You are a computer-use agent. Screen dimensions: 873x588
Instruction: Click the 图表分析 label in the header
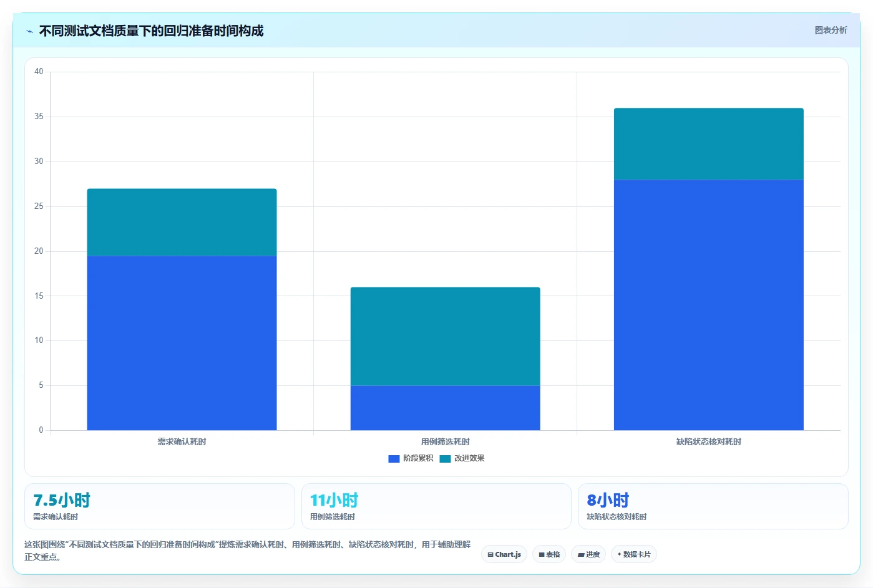(x=831, y=30)
